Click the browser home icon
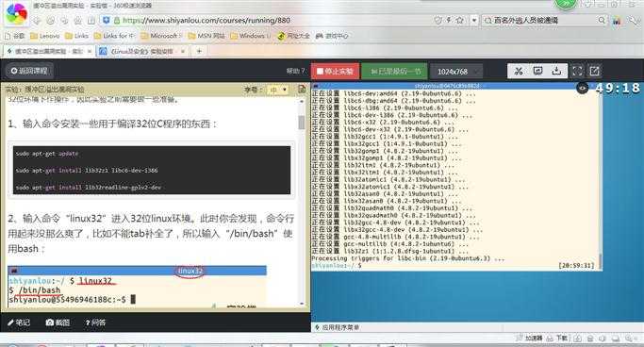644x347 pixels. (x=77, y=21)
